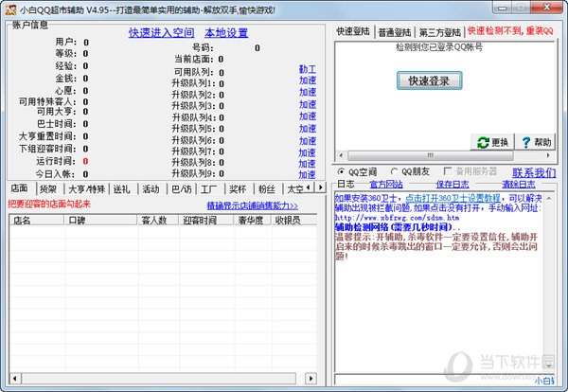Sort by 奢华度 column header
The image size is (568, 392).
pos(253,220)
